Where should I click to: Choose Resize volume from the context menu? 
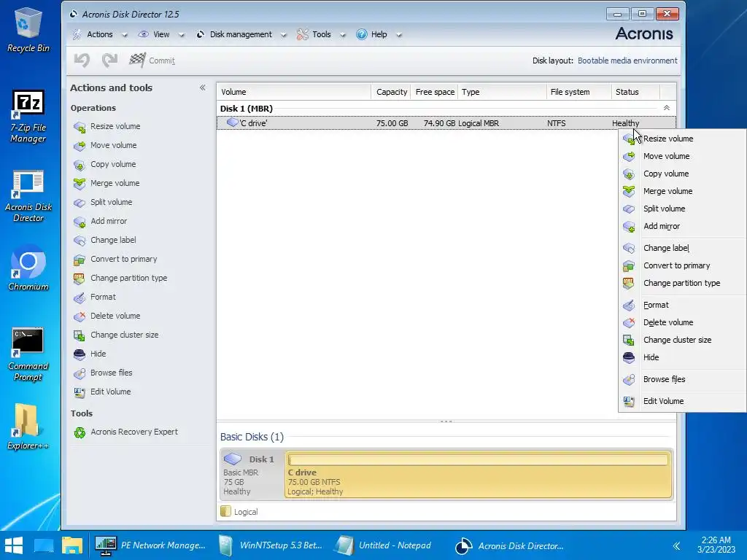click(682, 139)
